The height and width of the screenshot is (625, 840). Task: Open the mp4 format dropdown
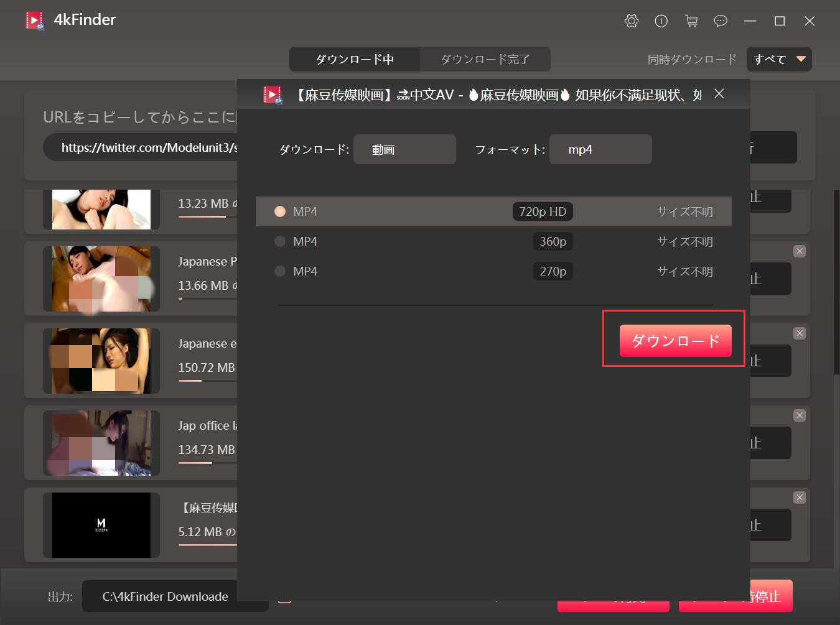pyautogui.click(x=600, y=150)
